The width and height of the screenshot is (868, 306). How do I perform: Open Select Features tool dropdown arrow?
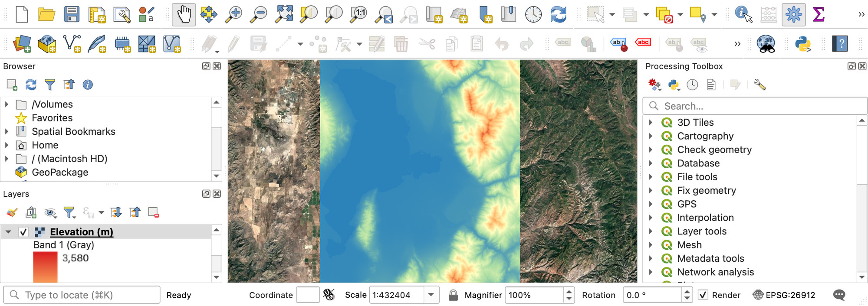point(612,15)
